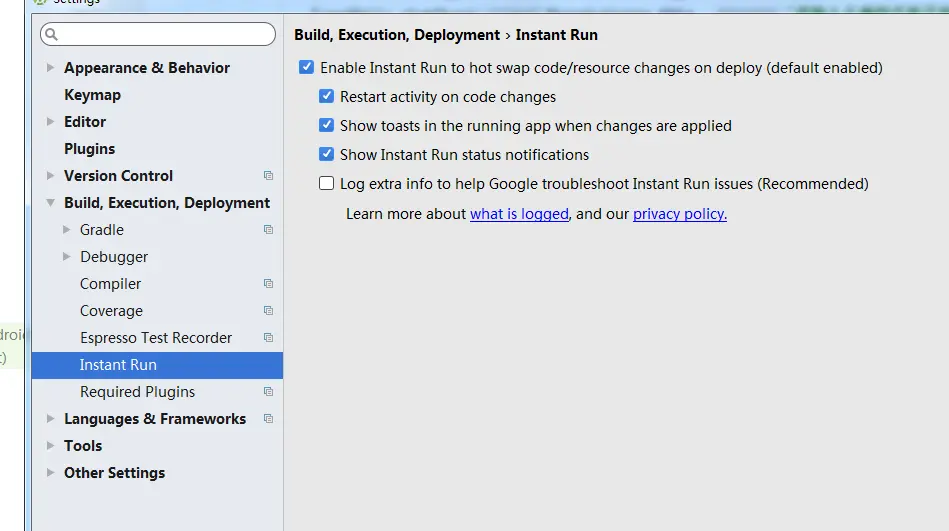Click the search magnifier icon in settings
Image resolution: width=949 pixels, height=531 pixels.
click(x=52, y=35)
